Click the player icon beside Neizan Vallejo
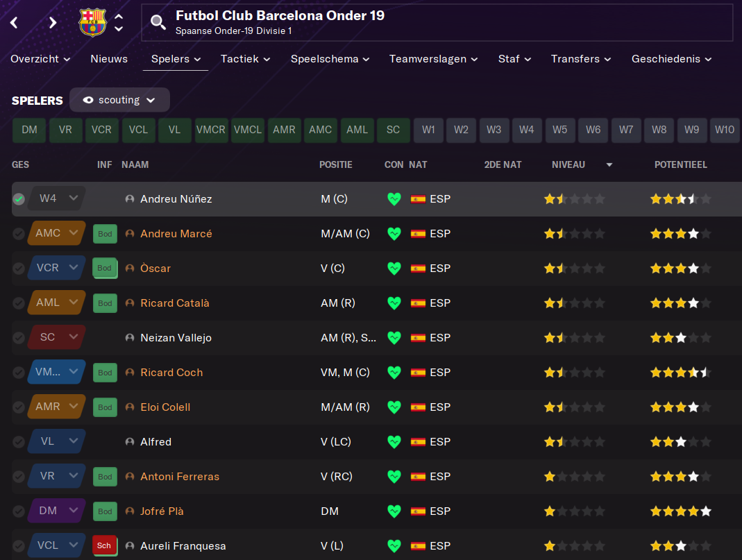Viewport: 742px width, 560px height. [x=130, y=338]
